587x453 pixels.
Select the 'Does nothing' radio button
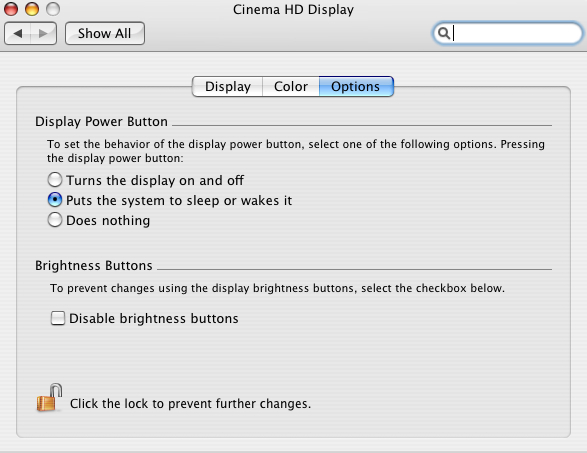55,220
